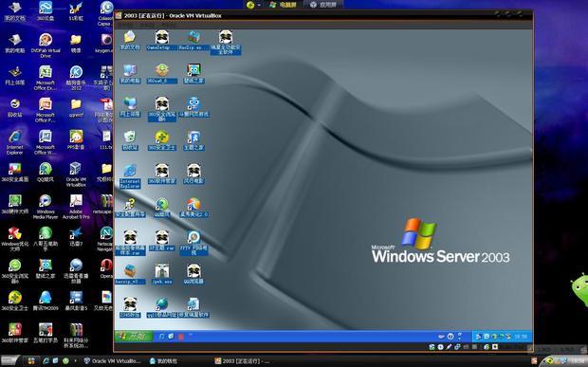Image resolution: width=588 pixels, height=367 pixels.
Task: Open Windows优化大师 shortcut on host desktop
Action: (x=15, y=239)
